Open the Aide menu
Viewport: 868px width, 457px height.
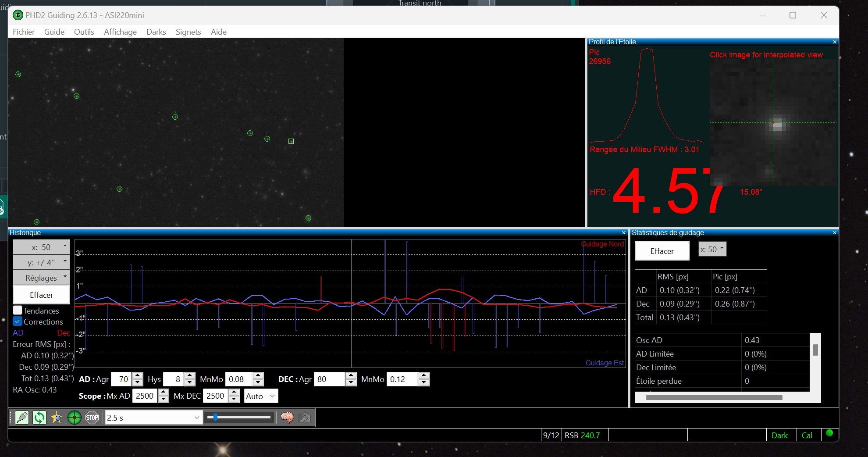point(218,32)
